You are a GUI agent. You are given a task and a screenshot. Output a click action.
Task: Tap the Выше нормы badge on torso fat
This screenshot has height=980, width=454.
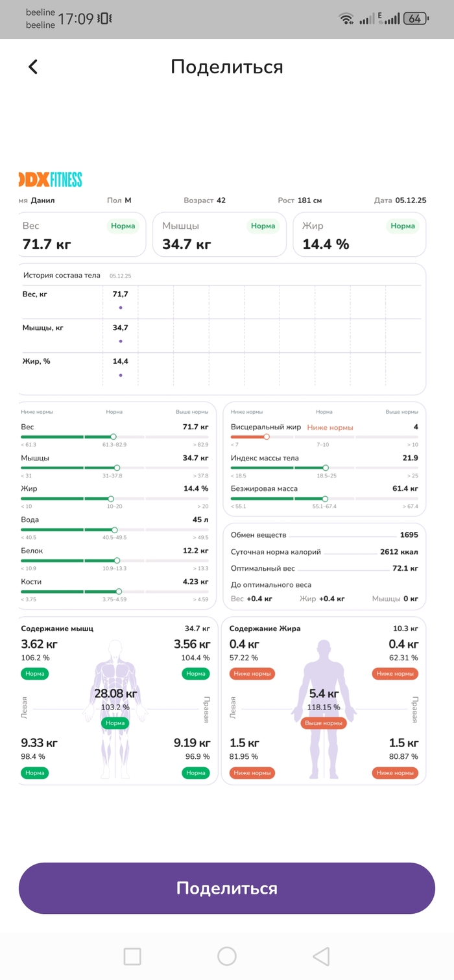(324, 723)
